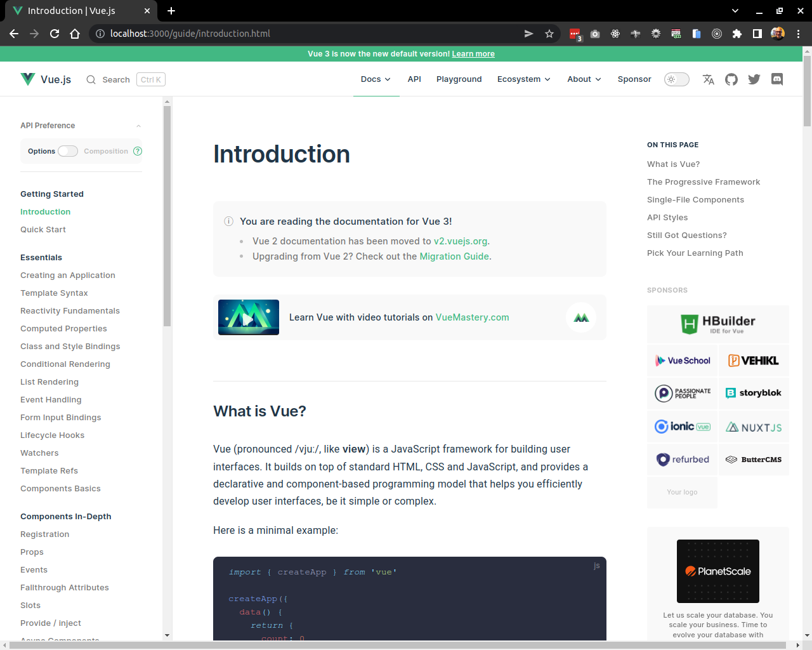
Task: Click the horizontal scrollbar at bottom
Action: 398,646
